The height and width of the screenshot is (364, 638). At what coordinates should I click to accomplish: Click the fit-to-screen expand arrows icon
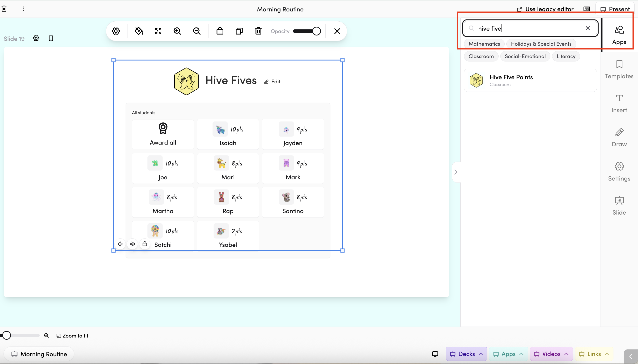pos(158,31)
